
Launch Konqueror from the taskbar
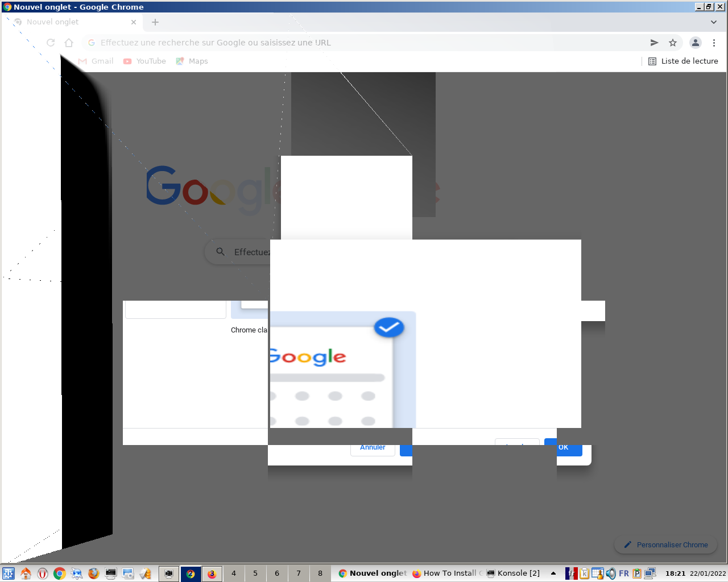(77, 573)
